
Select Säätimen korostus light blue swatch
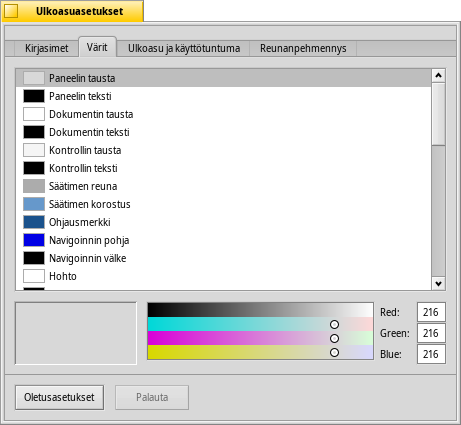point(34,204)
